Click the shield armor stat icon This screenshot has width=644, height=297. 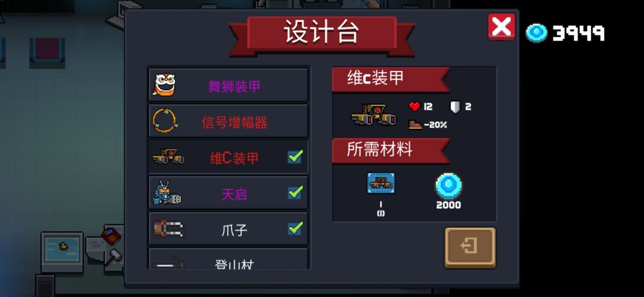pos(454,107)
